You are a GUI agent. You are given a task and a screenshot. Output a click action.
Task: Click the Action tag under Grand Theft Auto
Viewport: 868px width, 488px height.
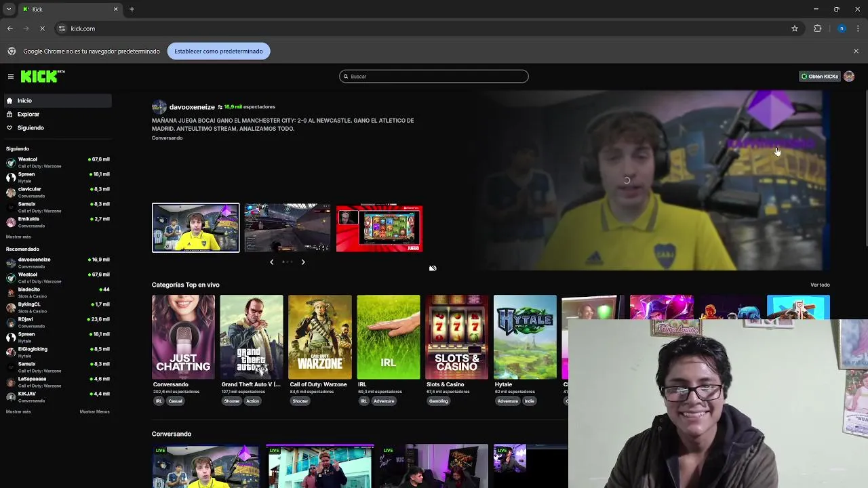[x=252, y=401]
